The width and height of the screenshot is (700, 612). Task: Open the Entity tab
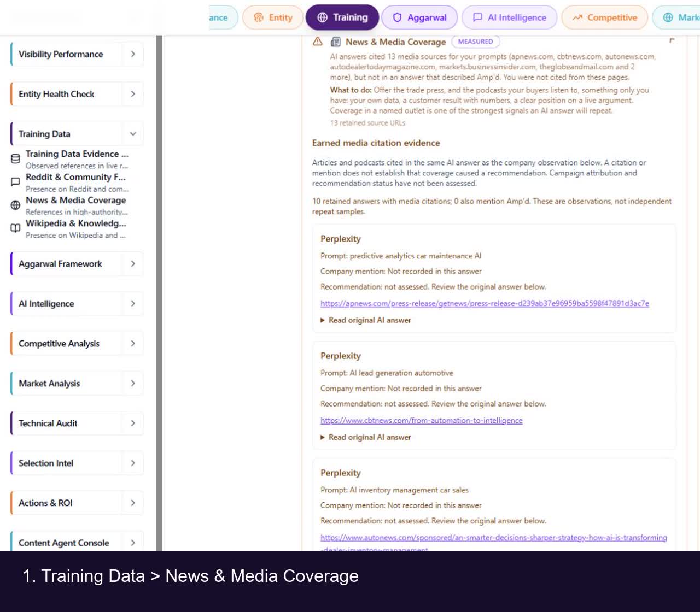coord(273,17)
